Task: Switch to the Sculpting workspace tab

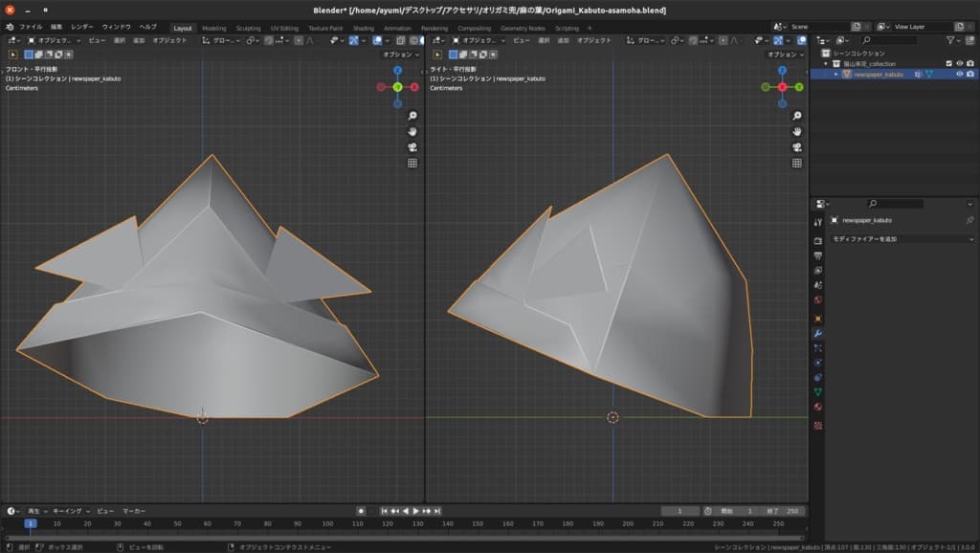Action: (x=248, y=28)
